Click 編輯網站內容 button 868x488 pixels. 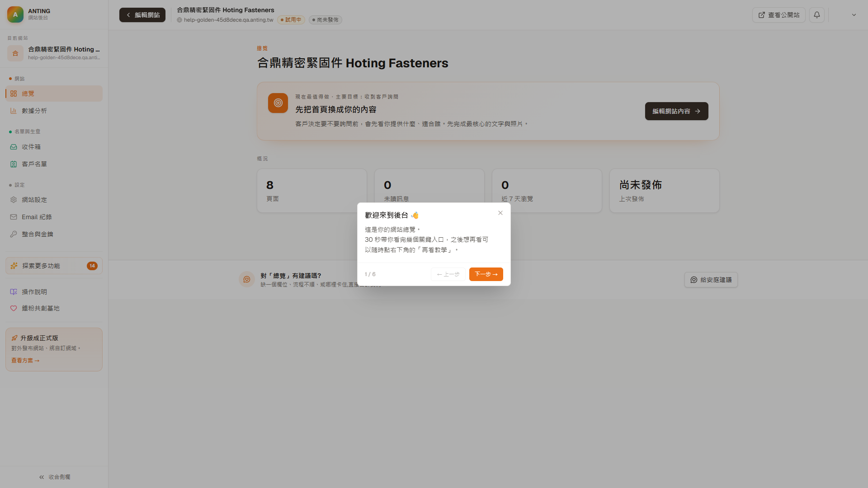point(676,111)
